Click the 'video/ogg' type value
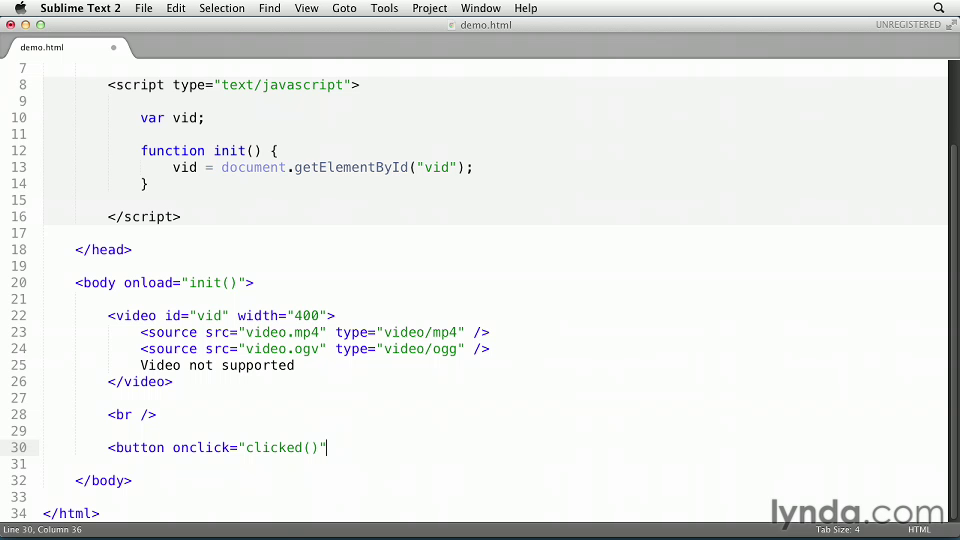This screenshot has width=960, height=540. pyautogui.click(x=420, y=349)
